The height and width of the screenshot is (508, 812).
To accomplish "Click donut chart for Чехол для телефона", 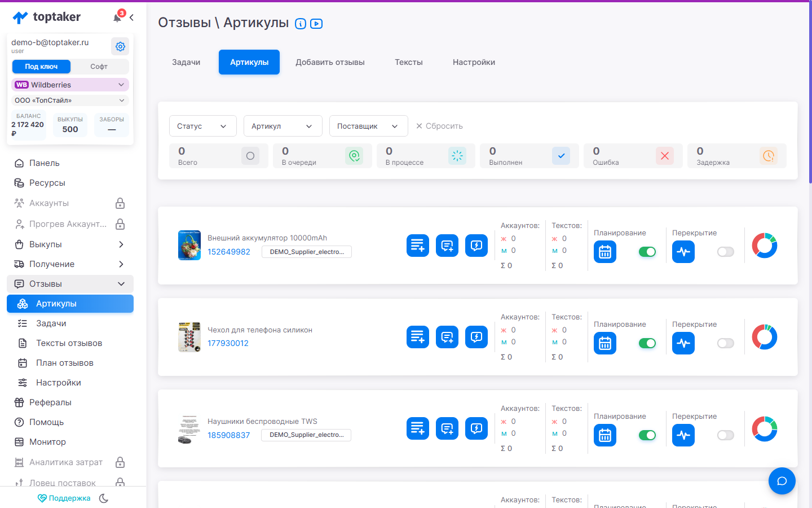I will coord(765,337).
